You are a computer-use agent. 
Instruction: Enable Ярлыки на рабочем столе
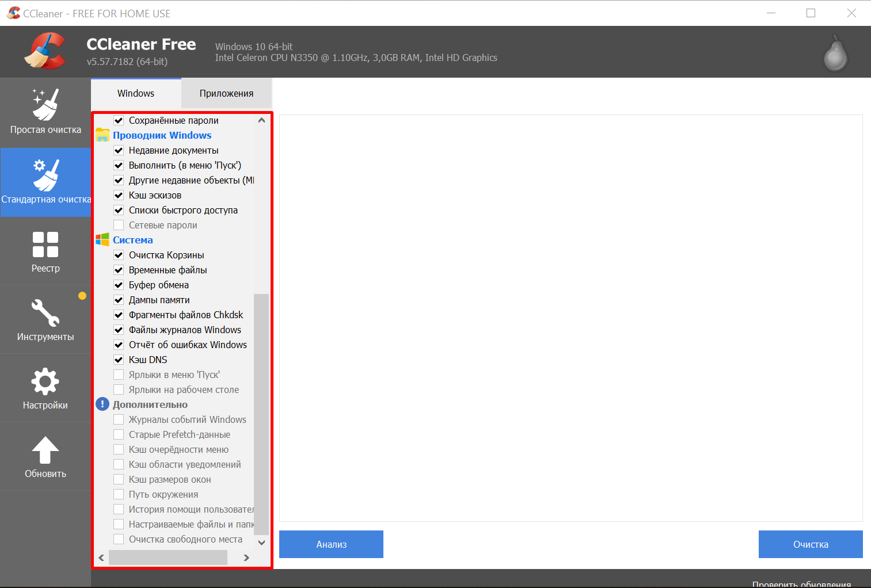point(119,390)
